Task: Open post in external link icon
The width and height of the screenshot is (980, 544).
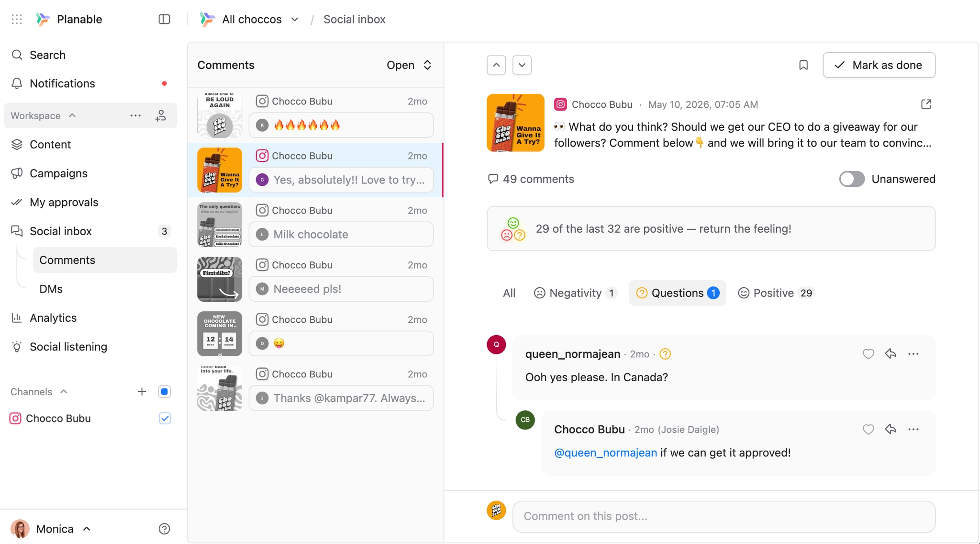Action: coord(926,104)
